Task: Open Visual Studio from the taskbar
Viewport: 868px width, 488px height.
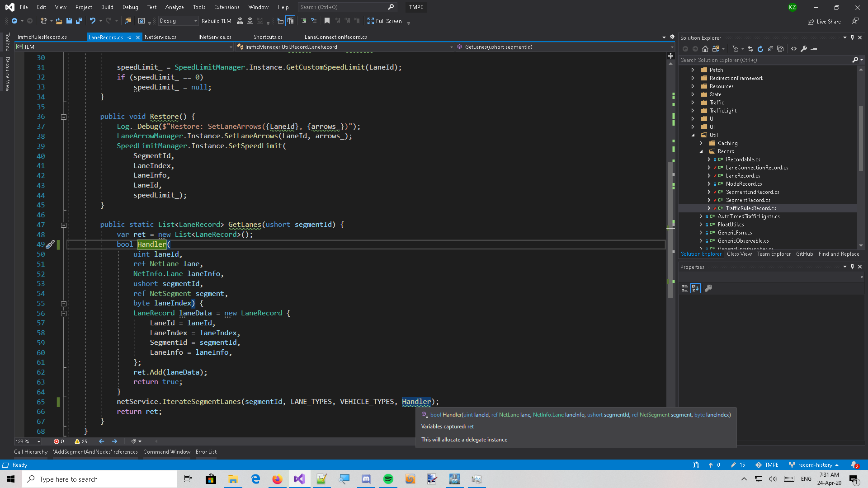Action: [x=299, y=479]
